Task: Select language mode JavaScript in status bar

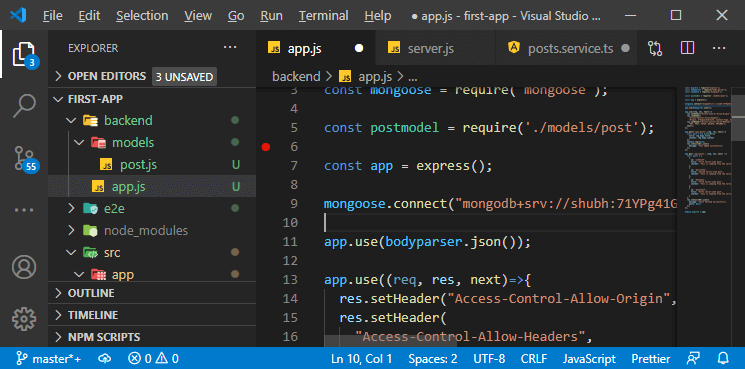Action: click(589, 359)
